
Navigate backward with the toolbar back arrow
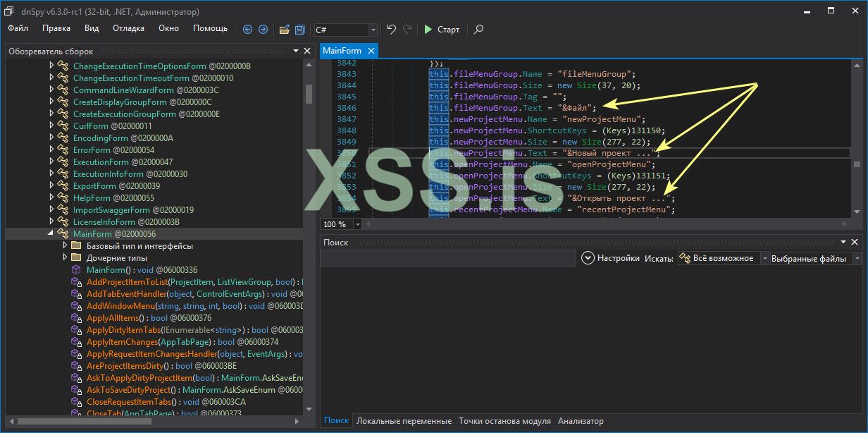[x=247, y=30]
